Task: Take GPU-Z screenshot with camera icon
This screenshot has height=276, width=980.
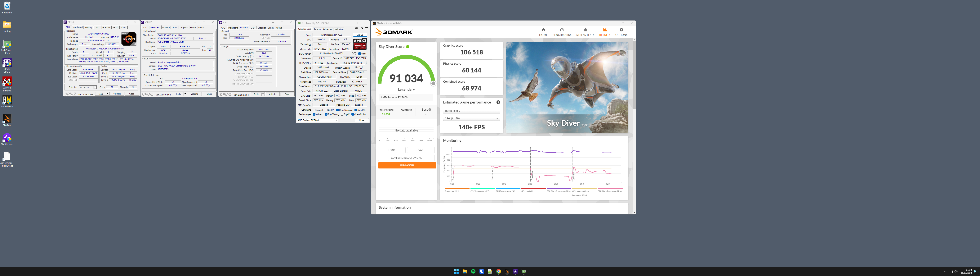Action: tap(356, 28)
